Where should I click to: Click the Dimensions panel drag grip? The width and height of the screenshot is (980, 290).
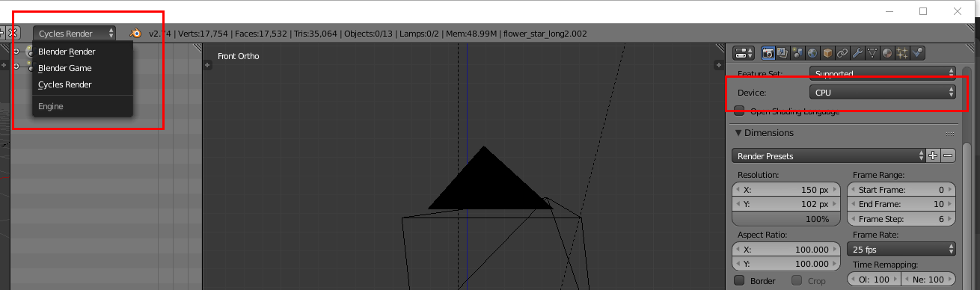pyautogui.click(x=949, y=133)
